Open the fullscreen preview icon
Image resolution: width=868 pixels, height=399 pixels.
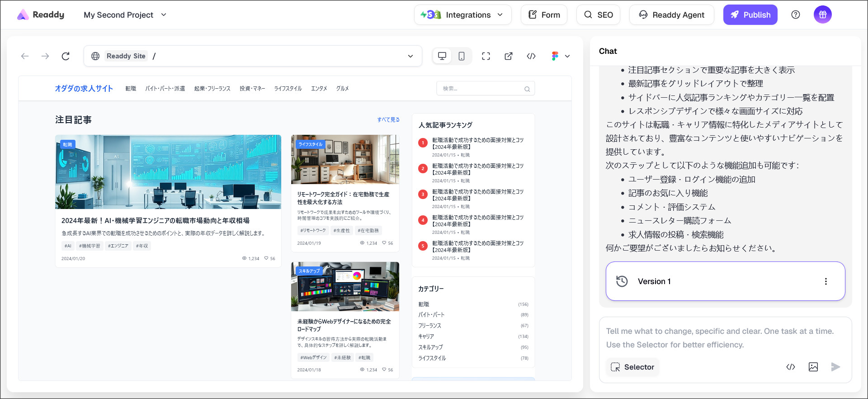pyautogui.click(x=486, y=56)
